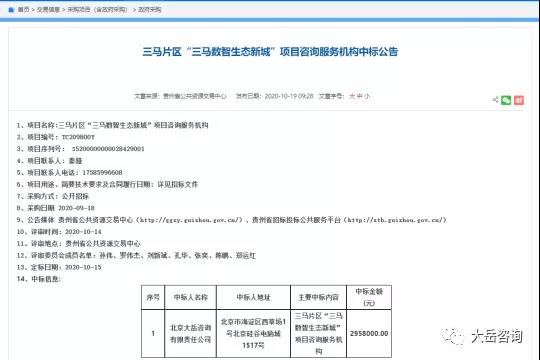
Task: Click the home icon in the breadcrumb
Action: point(11,10)
